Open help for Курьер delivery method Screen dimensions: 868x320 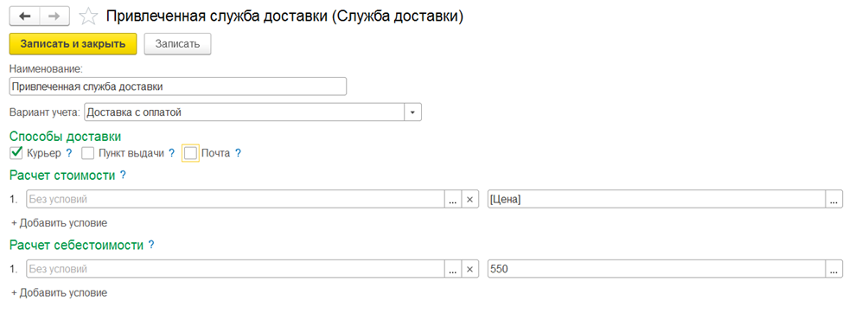69,153
